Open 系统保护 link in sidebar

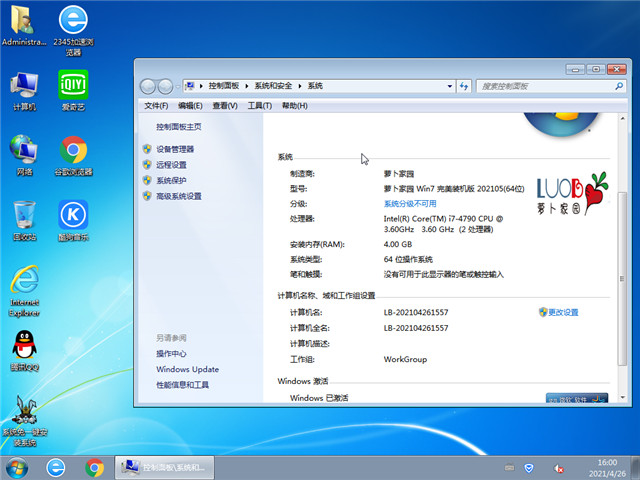tap(171, 180)
